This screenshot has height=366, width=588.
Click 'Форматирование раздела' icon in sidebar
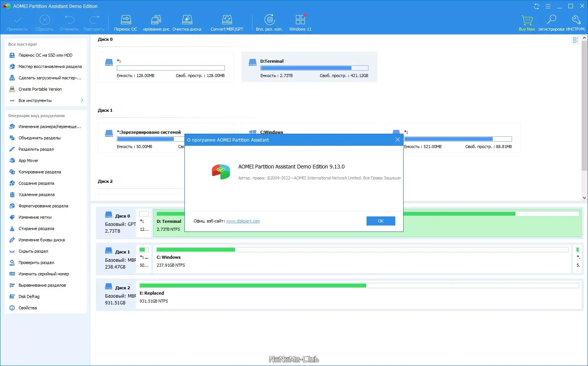(x=12, y=206)
